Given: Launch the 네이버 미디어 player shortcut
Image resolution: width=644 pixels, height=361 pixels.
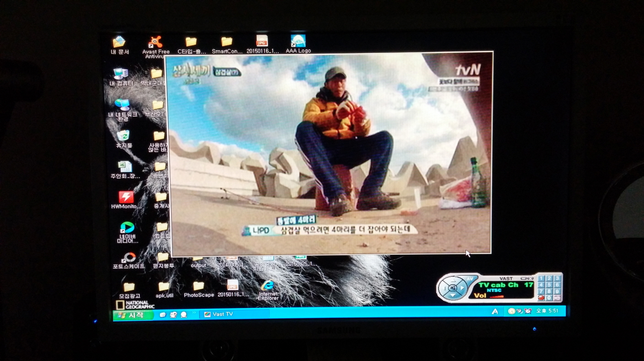Looking at the screenshot, I should pos(127,232).
